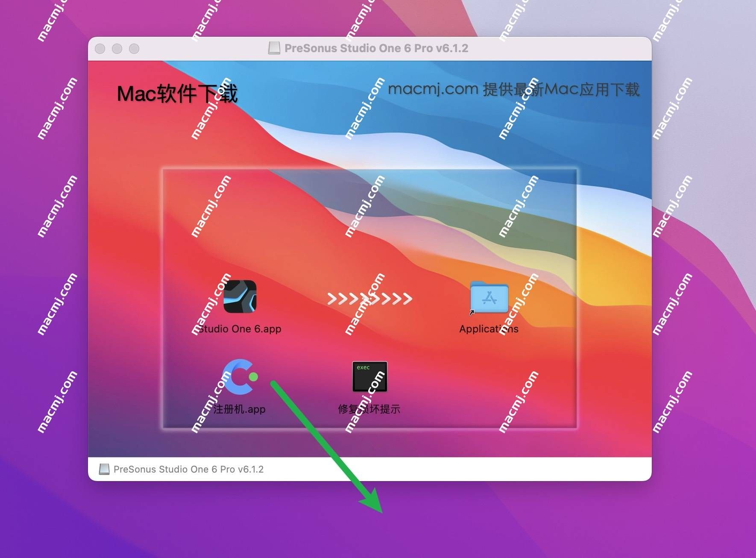This screenshot has width=756, height=558.
Task: Zoom the PreSonus Studio One window
Action: point(134,49)
